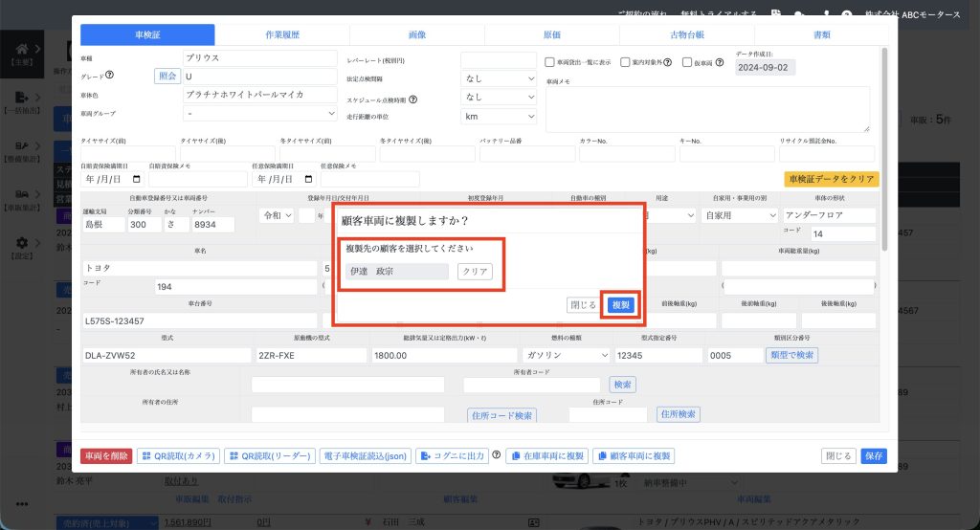The height and width of the screenshot is (530, 980).
Task: Switch to the 作業履歴 tab
Action: point(282,34)
